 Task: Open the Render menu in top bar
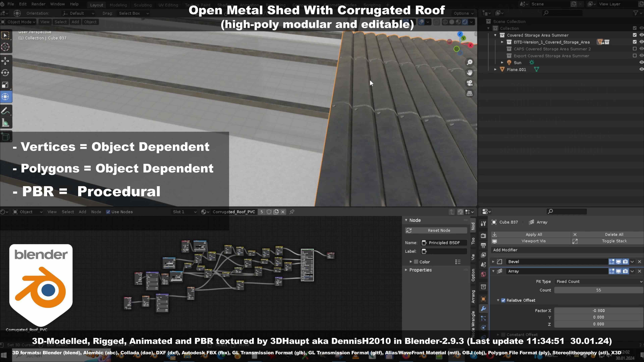(38, 4)
